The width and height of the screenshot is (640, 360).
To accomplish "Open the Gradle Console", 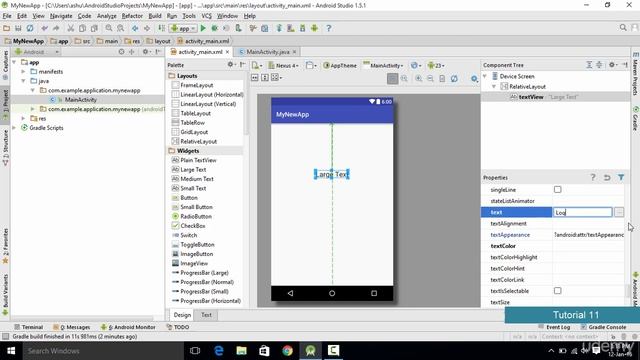I will click(x=603, y=327).
